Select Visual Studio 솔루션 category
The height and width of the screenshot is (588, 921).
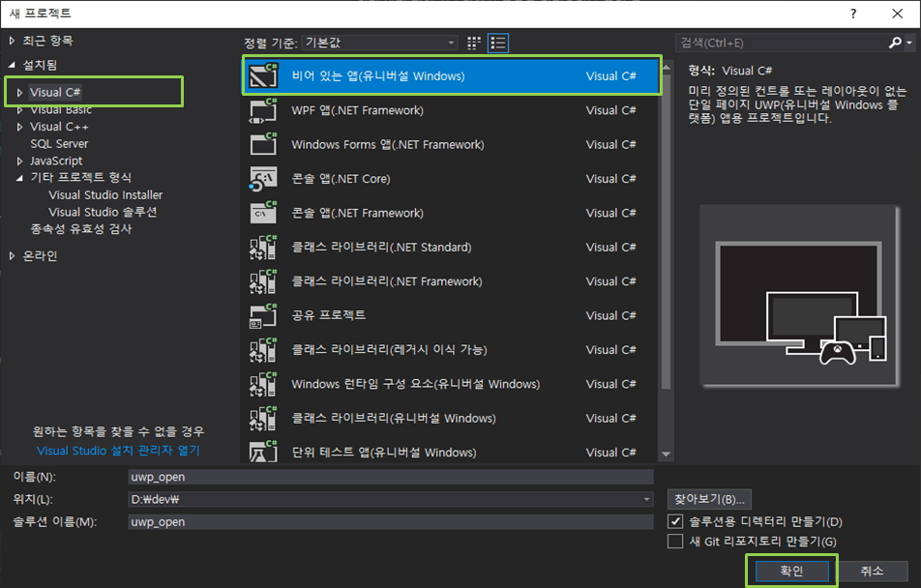click(103, 212)
